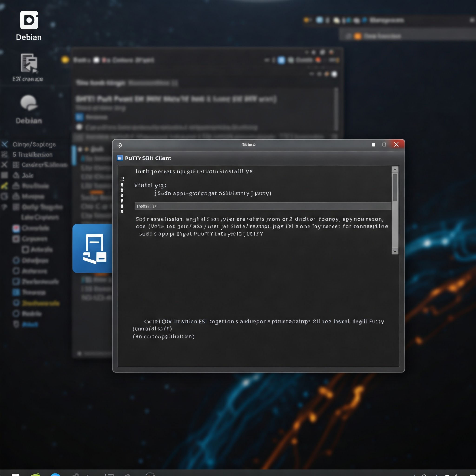Minimize the PuTTY window
Viewport: 476px width, 476px height.
[374, 145]
